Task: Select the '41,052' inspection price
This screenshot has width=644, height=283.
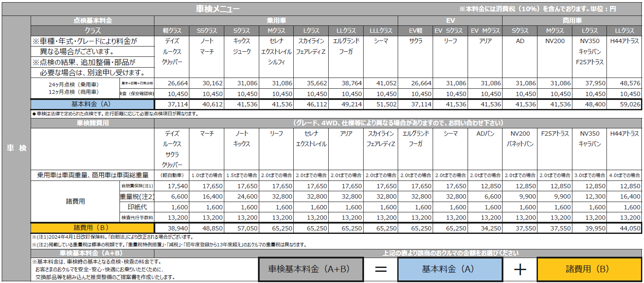Action: click(386, 83)
